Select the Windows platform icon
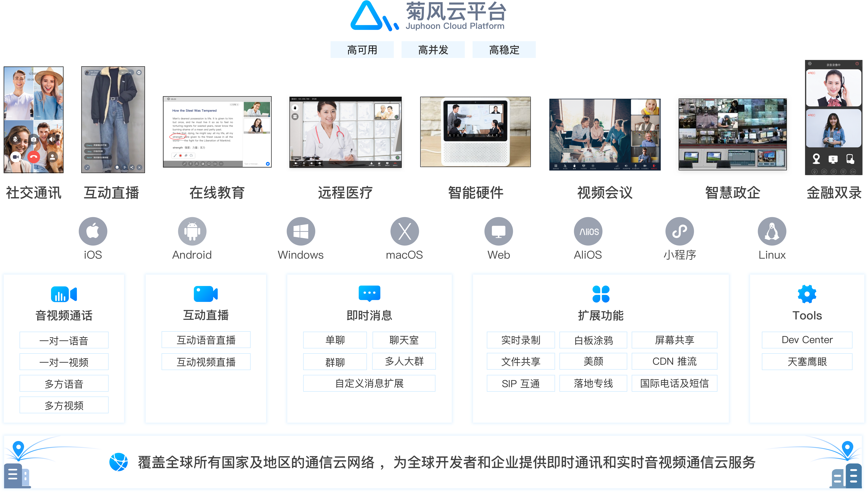868x492 pixels. tap(301, 231)
